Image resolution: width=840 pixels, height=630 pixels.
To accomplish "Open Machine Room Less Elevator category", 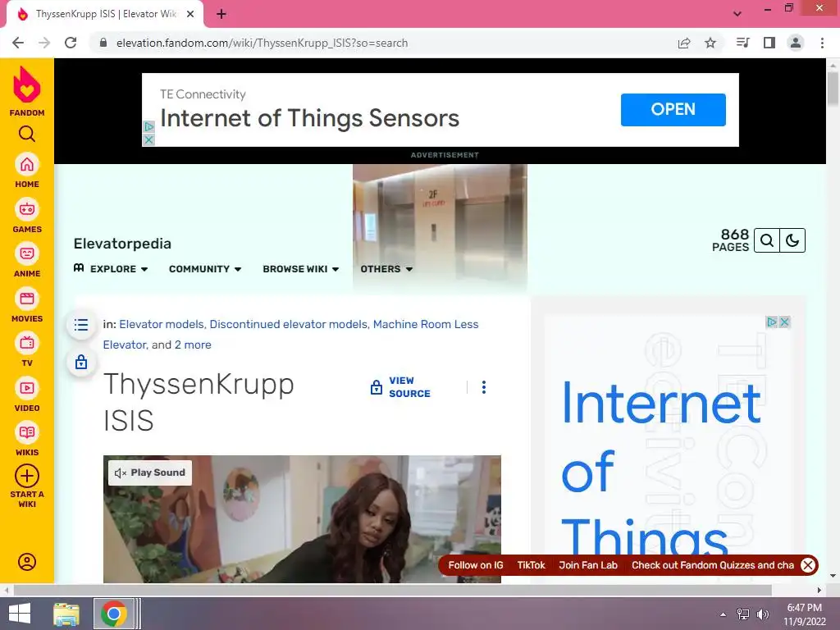I will [291, 335].
